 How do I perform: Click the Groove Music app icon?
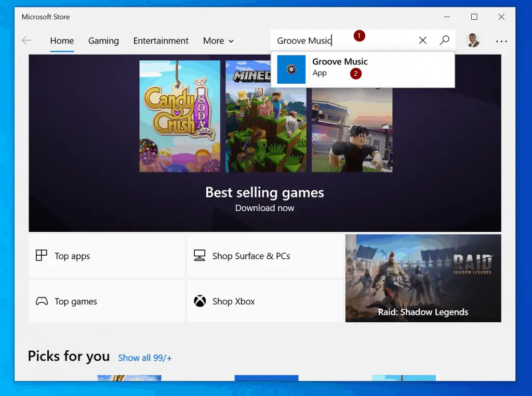[x=291, y=70]
